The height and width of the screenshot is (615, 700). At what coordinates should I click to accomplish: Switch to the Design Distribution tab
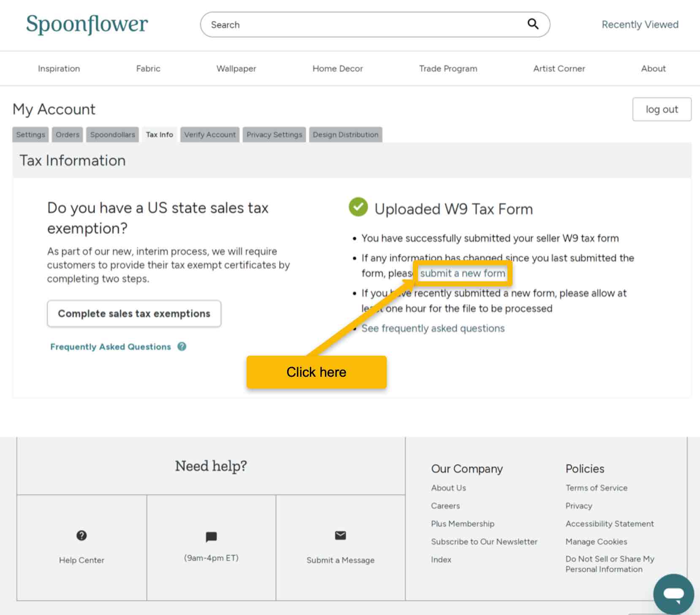(x=346, y=134)
